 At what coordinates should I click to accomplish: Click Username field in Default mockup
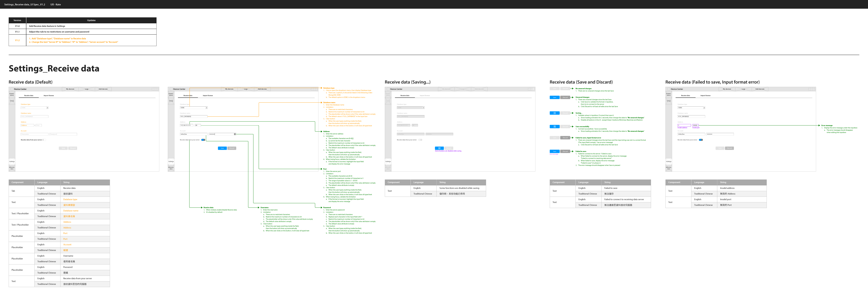click(34, 134)
